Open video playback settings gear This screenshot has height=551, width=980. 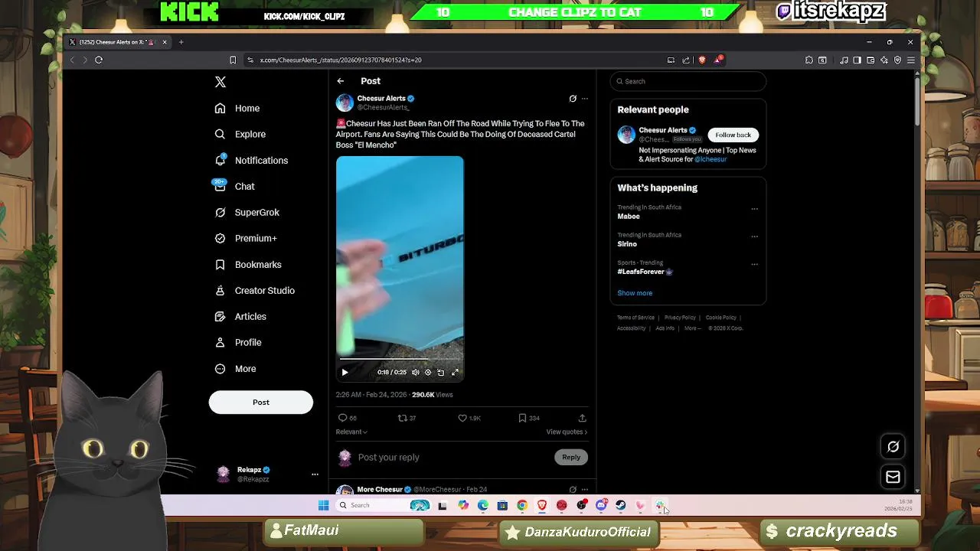(x=428, y=372)
